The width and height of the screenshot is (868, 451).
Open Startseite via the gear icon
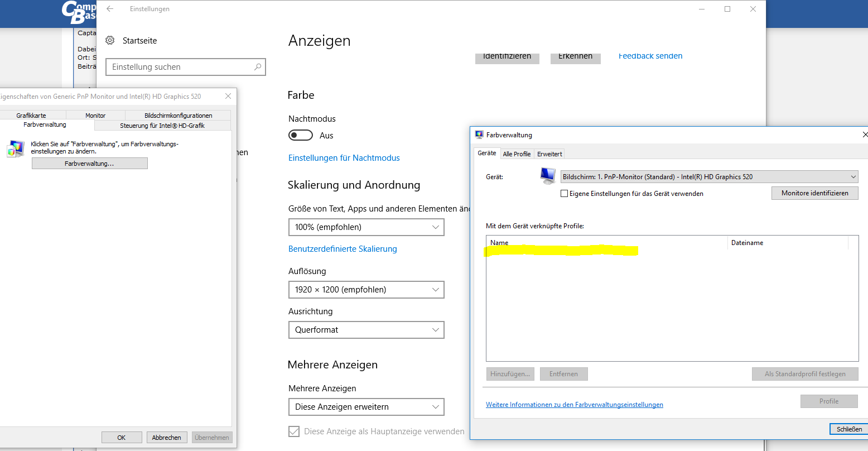[110, 41]
